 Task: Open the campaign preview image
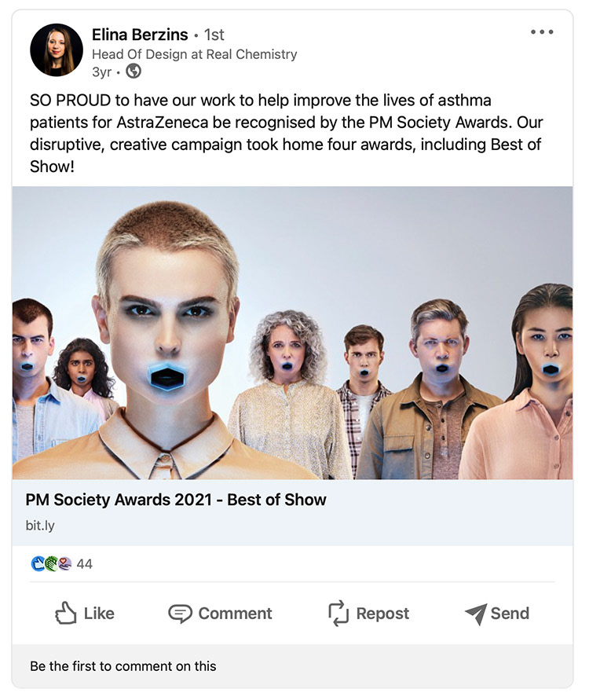[x=293, y=332]
